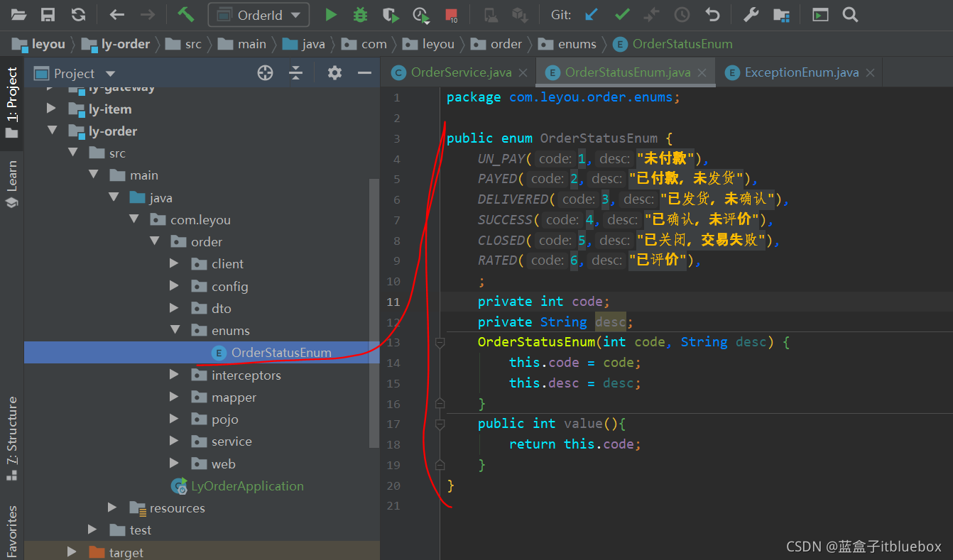Click the profiler run icon

tap(420, 14)
